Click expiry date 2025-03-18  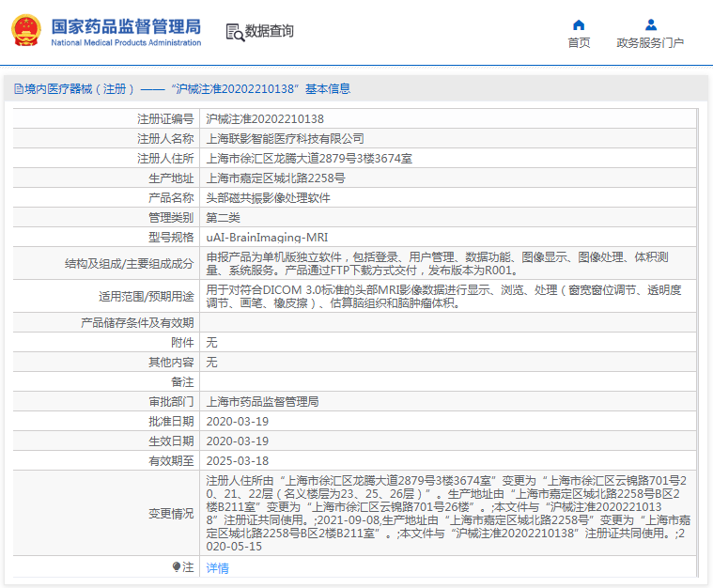pos(238,460)
